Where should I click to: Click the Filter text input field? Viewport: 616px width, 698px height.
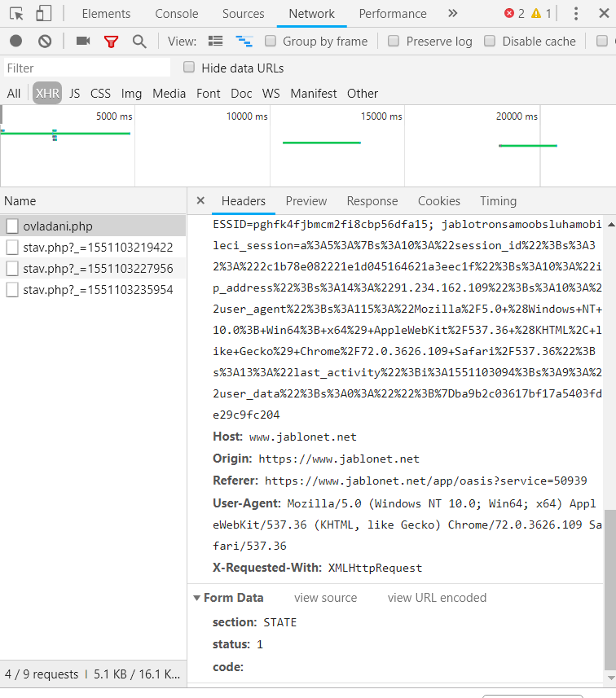[x=87, y=68]
